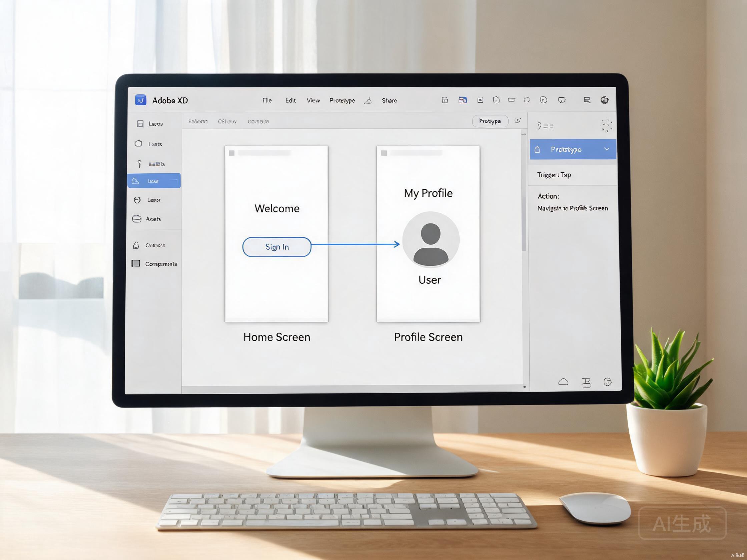747x560 pixels.
Task: Click the rounded document icon in top toolbar
Action: pyautogui.click(x=496, y=100)
